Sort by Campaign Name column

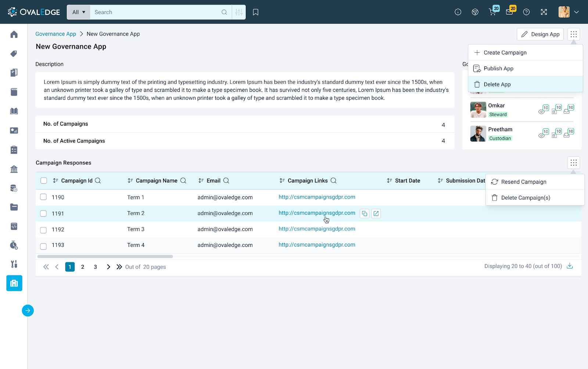tap(130, 180)
